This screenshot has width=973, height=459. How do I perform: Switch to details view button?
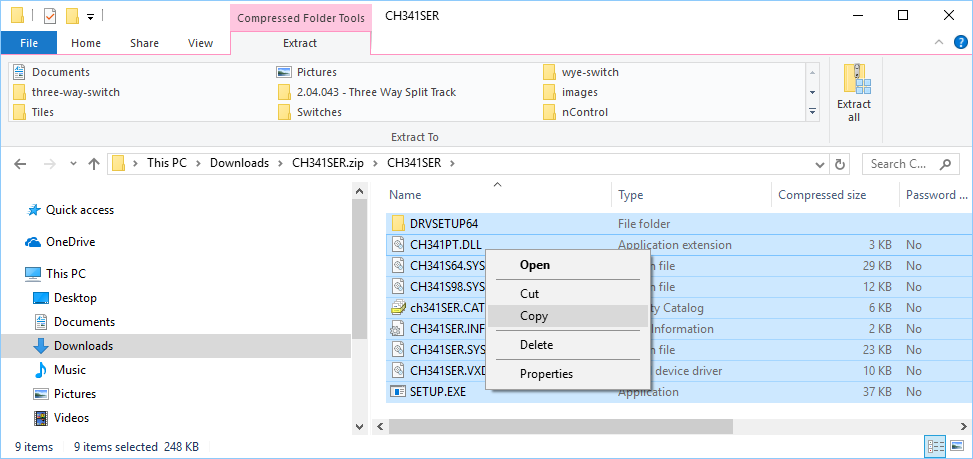935,447
